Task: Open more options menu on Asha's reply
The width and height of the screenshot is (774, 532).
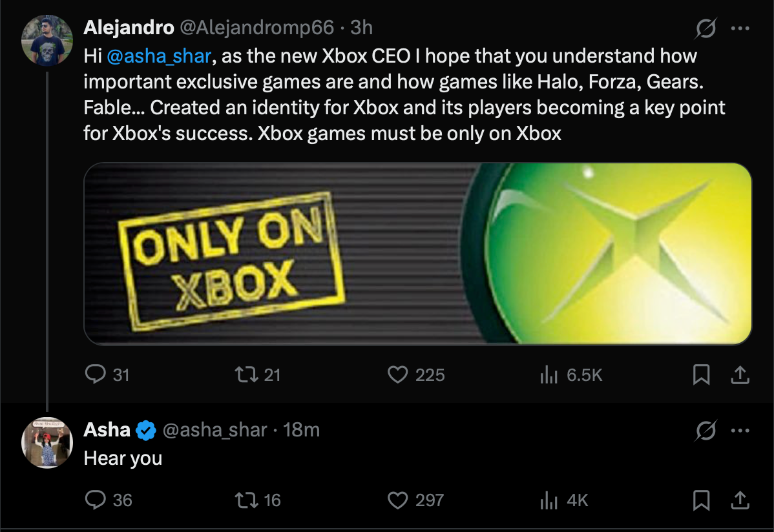Action: (x=740, y=431)
